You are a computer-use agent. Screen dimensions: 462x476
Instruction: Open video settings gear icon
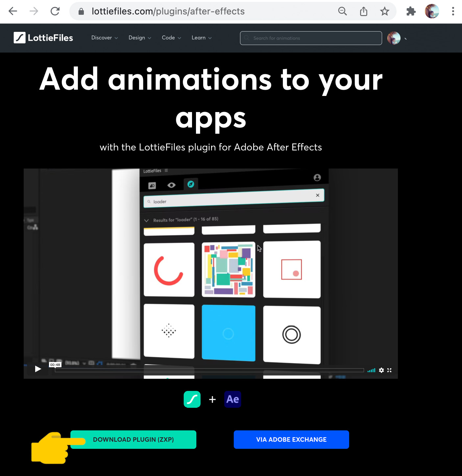(x=381, y=370)
